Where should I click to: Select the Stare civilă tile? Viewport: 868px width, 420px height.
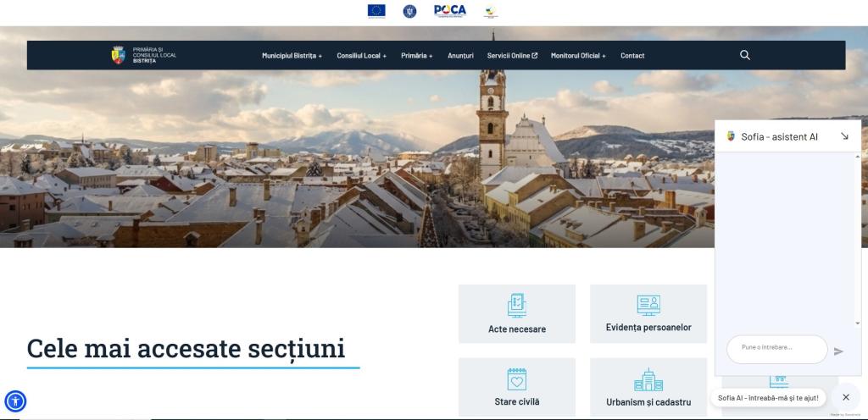517,387
